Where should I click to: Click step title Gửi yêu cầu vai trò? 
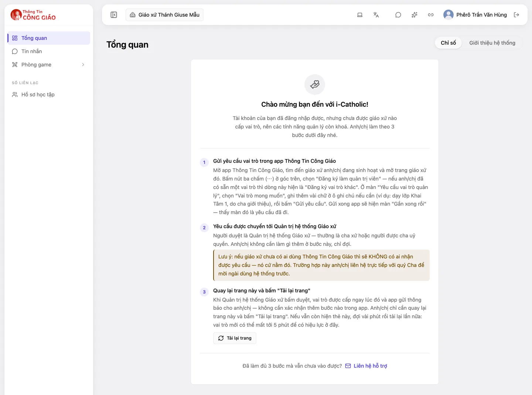(x=274, y=161)
